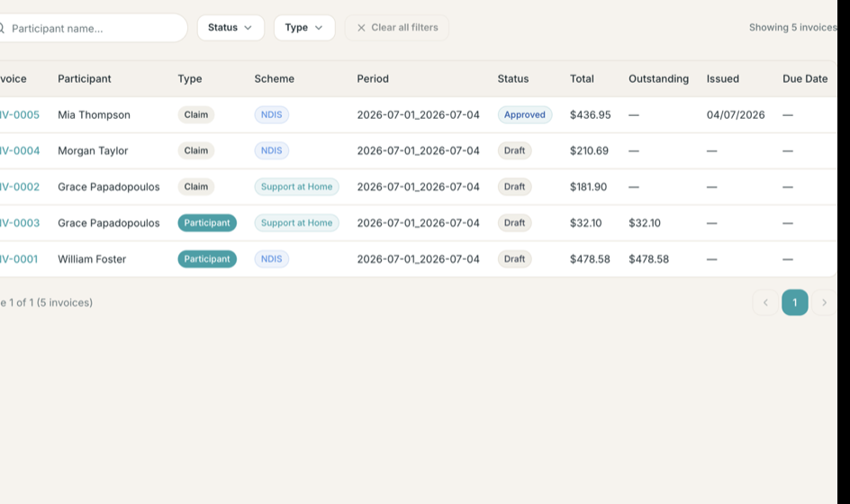
Task: Select participant name Mia Thompson
Action: [x=94, y=115]
